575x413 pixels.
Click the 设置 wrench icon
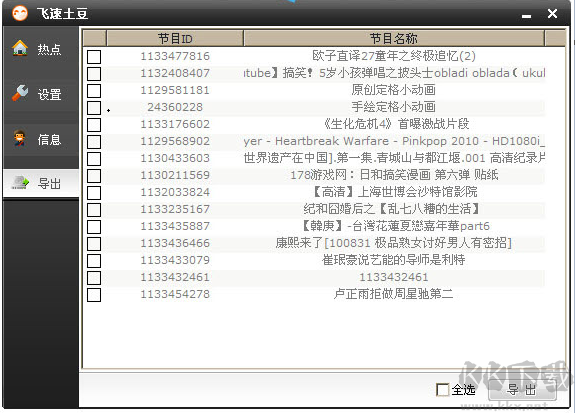pos(20,93)
